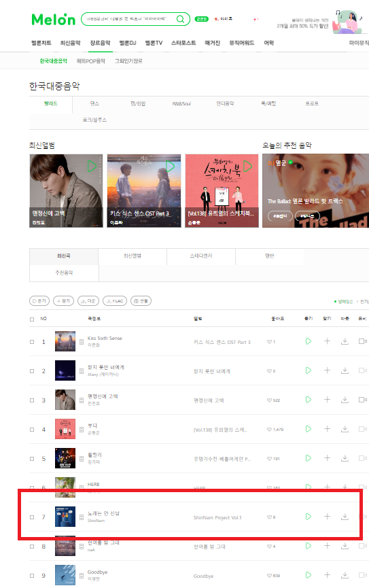Select the R&B/Soul genre tab
This screenshot has height=588, width=369.
point(181,103)
